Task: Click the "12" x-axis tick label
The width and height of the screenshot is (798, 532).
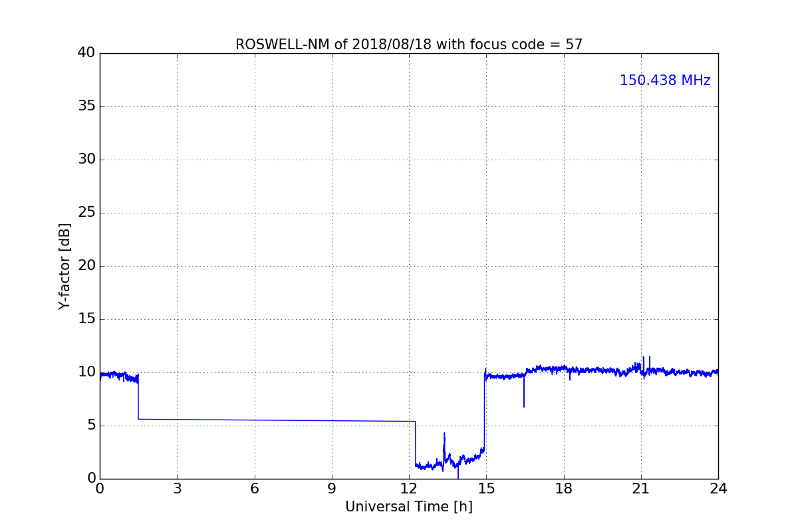Action: tap(409, 489)
